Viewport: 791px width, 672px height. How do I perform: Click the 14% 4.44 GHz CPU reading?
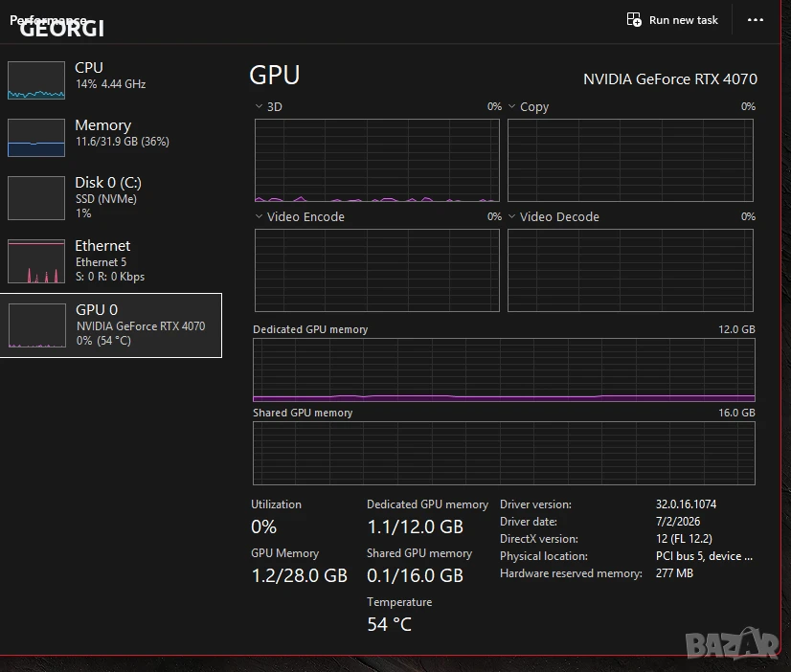click(110, 84)
